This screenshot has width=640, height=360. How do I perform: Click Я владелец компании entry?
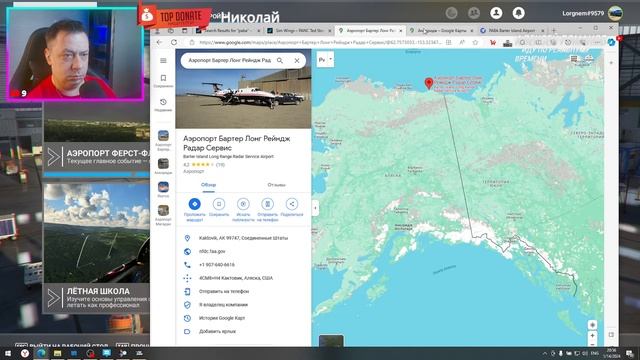point(243,305)
